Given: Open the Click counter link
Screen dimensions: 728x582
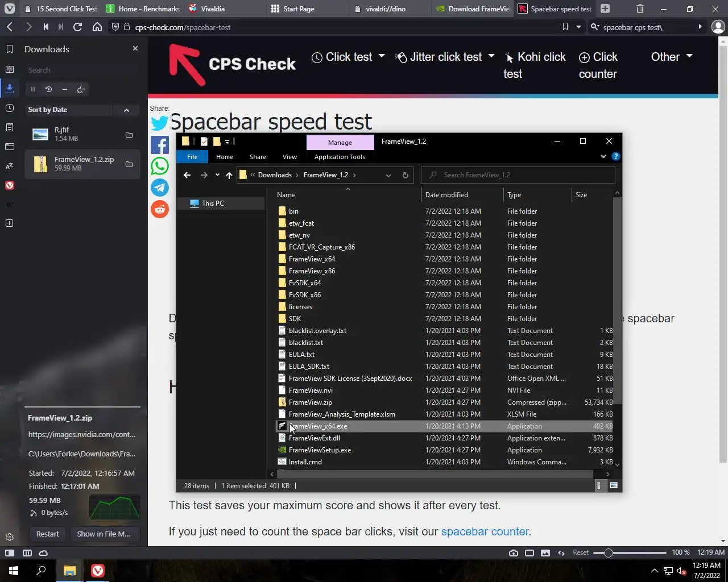Looking at the screenshot, I should [x=598, y=65].
